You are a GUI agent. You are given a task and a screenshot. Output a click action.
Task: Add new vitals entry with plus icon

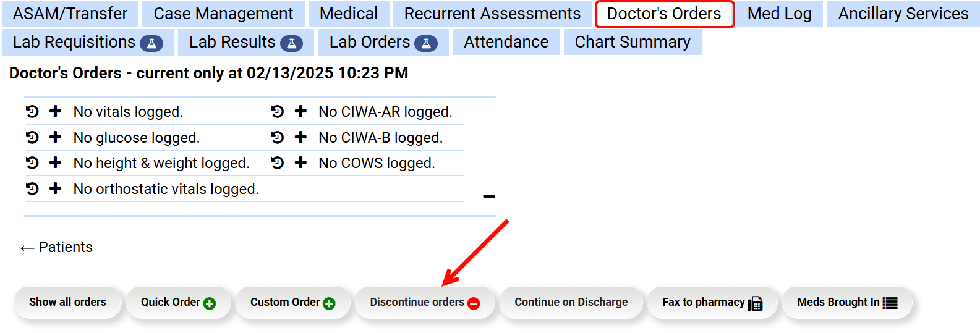pos(56,111)
